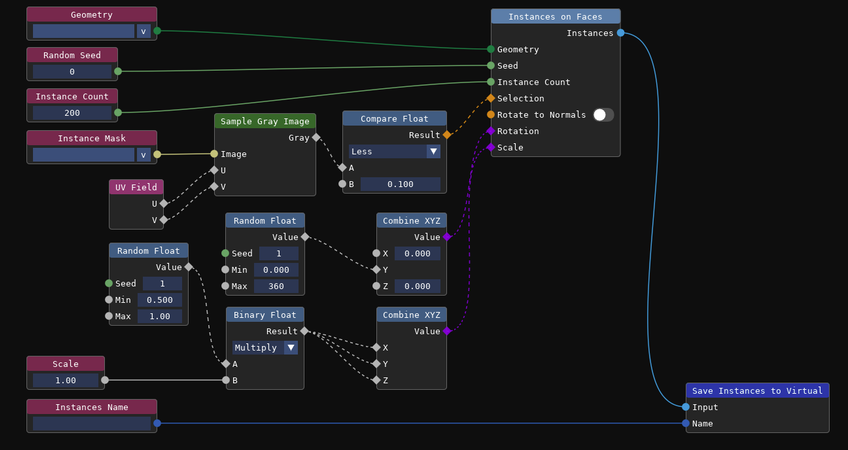Click the Gray output socket
This screenshot has width=848, height=450.
(x=316, y=137)
